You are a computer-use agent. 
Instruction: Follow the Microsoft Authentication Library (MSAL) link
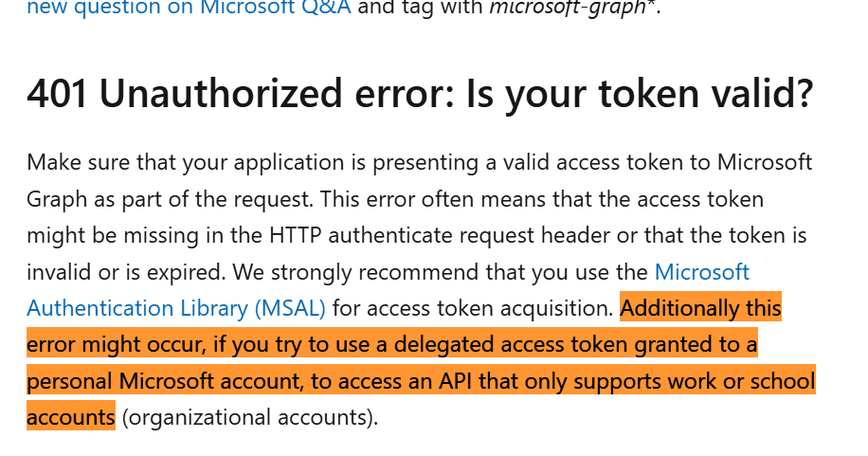[x=176, y=307]
